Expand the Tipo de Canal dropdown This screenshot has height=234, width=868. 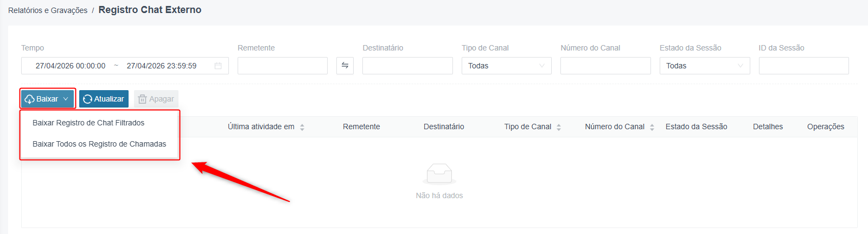(507, 66)
